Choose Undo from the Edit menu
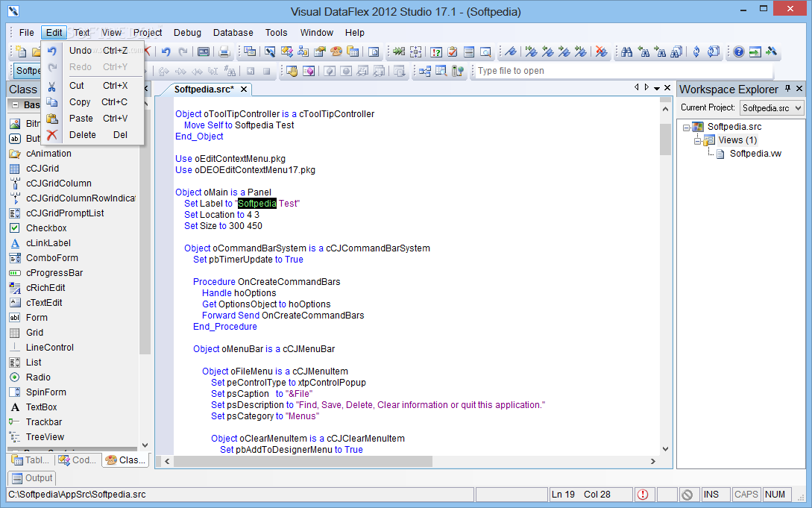This screenshot has height=508, width=812. [92, 50]
